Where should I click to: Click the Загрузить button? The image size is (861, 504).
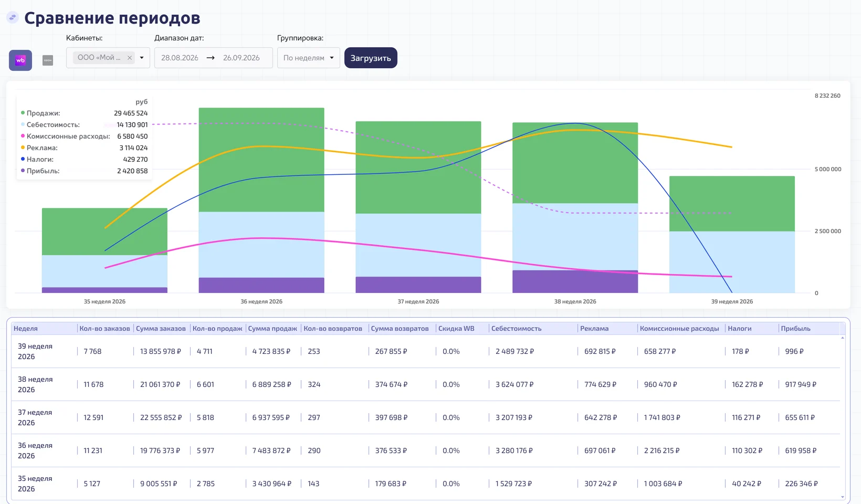coord(371,58)
